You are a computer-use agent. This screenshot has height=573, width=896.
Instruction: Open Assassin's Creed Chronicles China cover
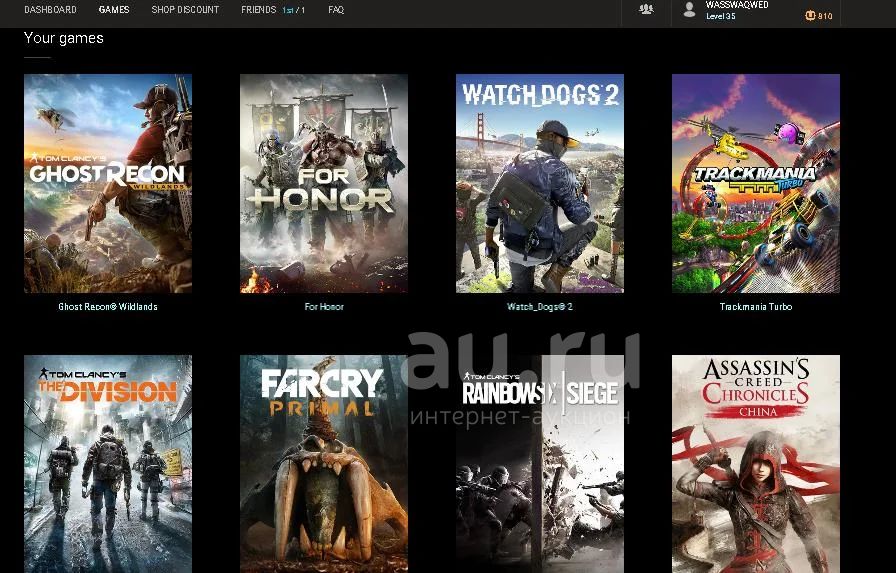pos(756,464)
